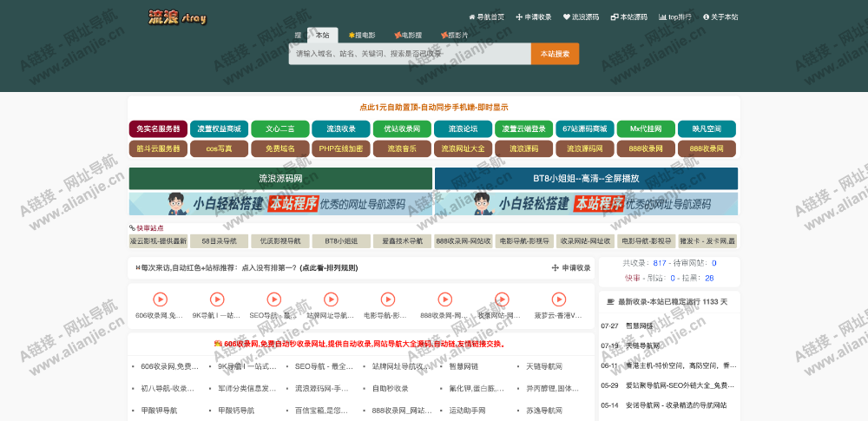
Task: Open 58目录导航 in 快审站点 row
Action: coord(220,241)
